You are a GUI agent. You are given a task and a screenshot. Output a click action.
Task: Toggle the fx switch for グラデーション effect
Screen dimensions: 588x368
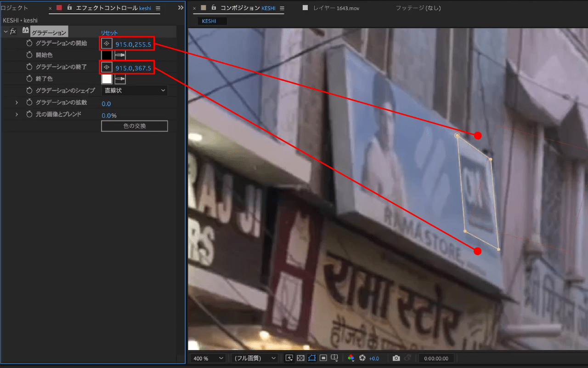[x=13, y=31]
